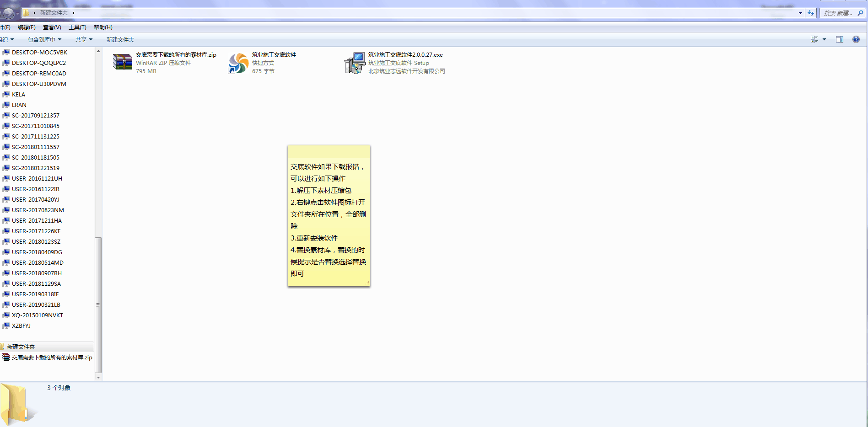Open the address bar history dropdown
The image size is (868, 427).
click(x=800, y=13)
